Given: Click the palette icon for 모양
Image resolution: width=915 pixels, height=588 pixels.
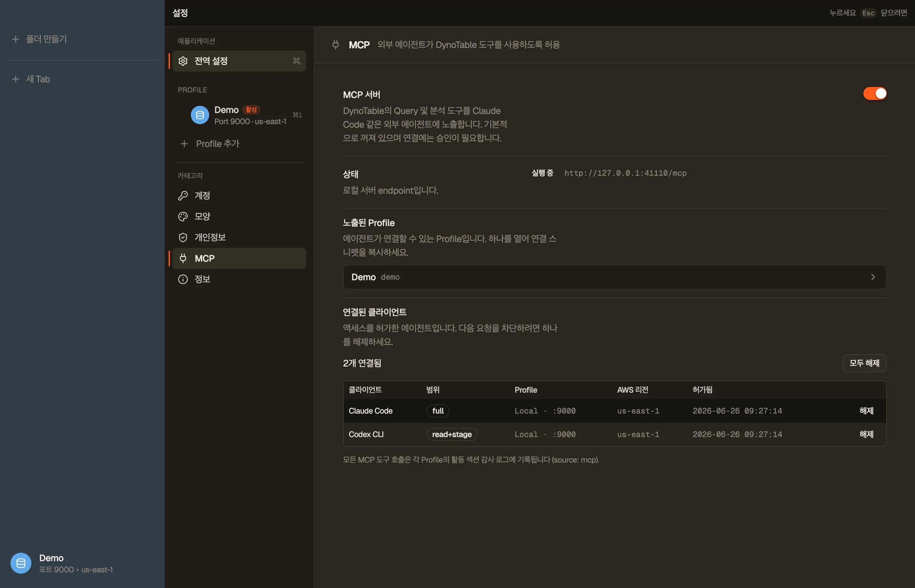Looking at the screenshot, I should click(x=183, y=217).
